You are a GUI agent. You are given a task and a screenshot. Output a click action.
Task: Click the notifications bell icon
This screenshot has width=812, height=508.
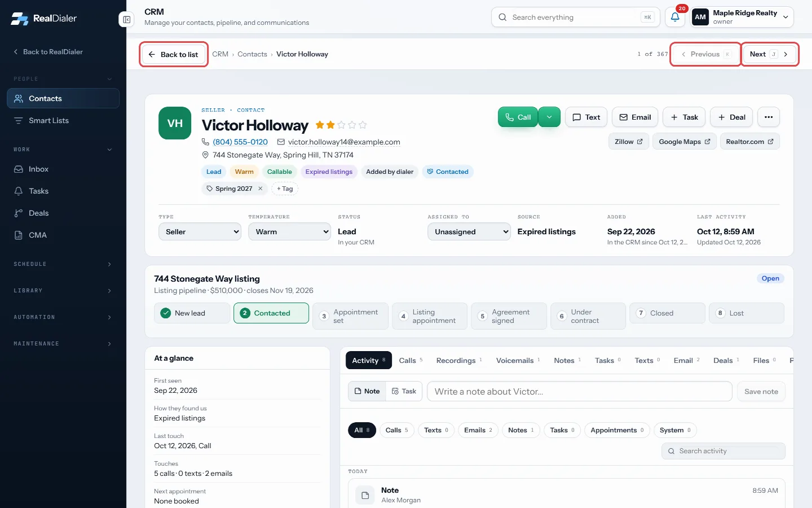point(675,17)
